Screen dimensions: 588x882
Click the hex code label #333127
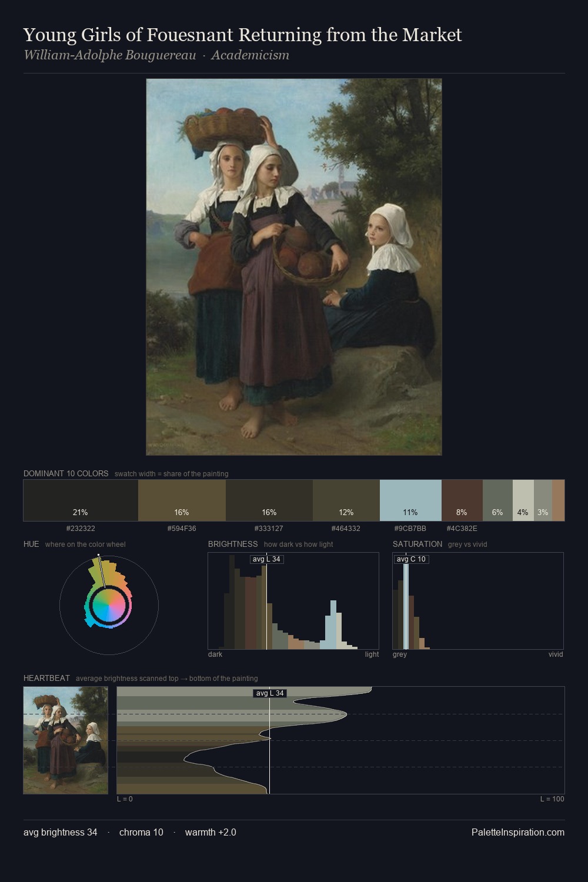(269, 529)
